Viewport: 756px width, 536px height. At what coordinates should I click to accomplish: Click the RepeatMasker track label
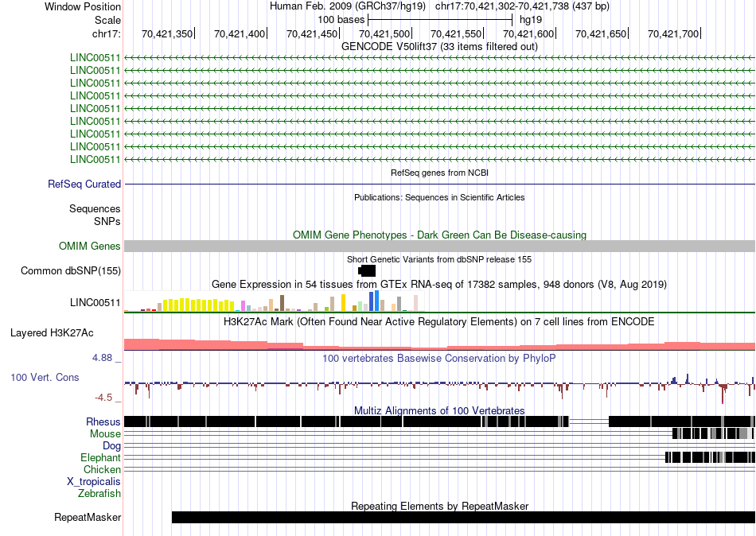coord(88,518)
